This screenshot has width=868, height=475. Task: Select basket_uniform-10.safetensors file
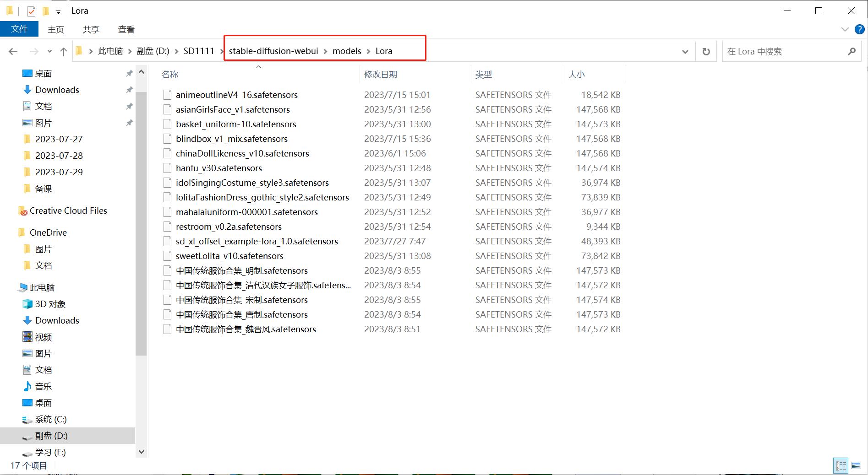pyautogui.click(x=236, y=124)
